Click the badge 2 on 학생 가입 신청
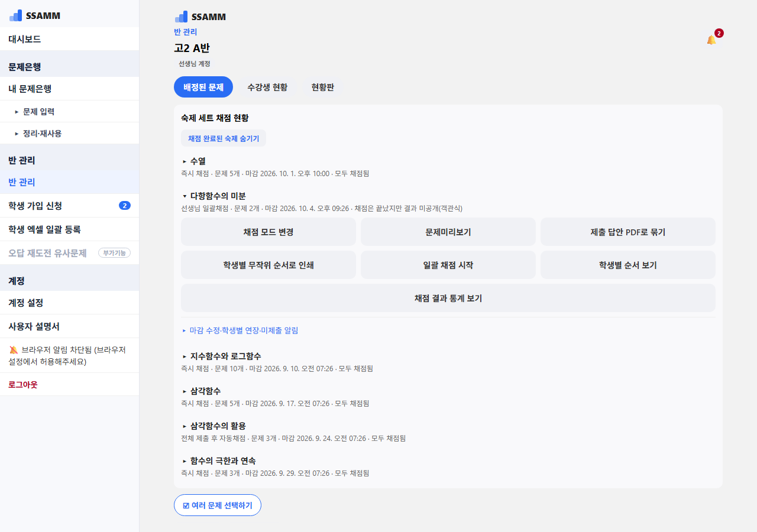 pos(125,206)
